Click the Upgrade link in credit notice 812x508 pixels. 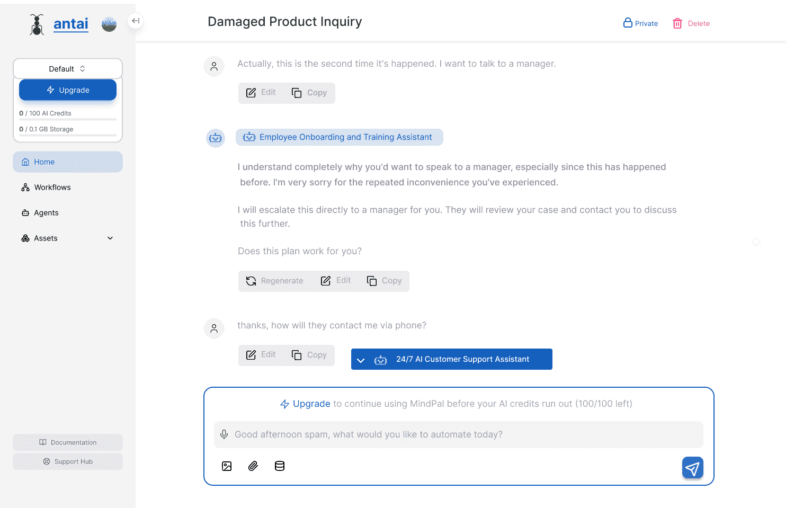(311, 404)
